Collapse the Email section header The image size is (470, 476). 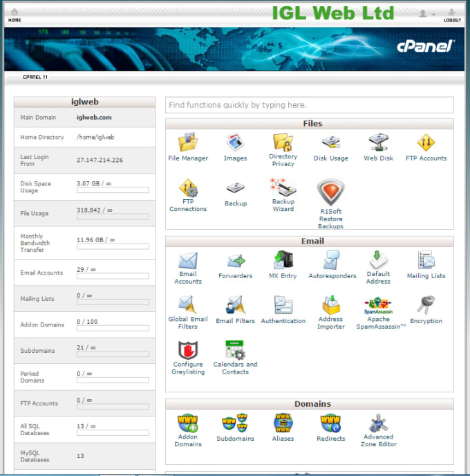309,241
